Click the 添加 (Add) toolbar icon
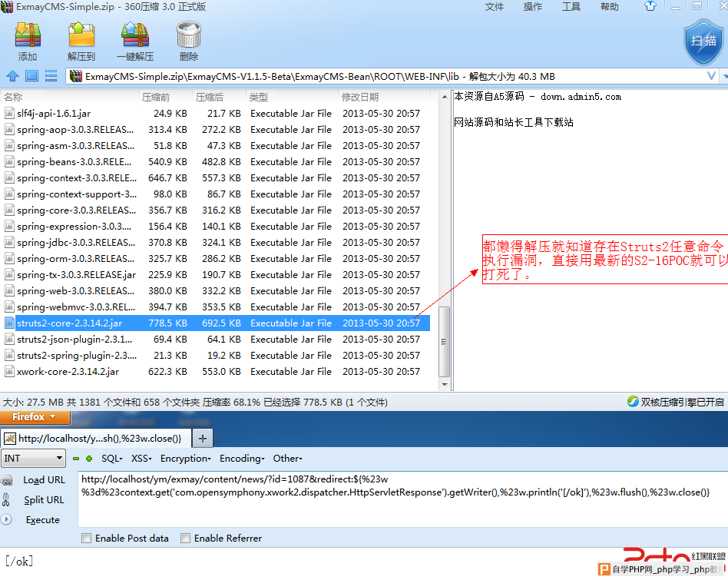Image resolution: width=728 pixels, height=580 pixels. coord(28,35)
